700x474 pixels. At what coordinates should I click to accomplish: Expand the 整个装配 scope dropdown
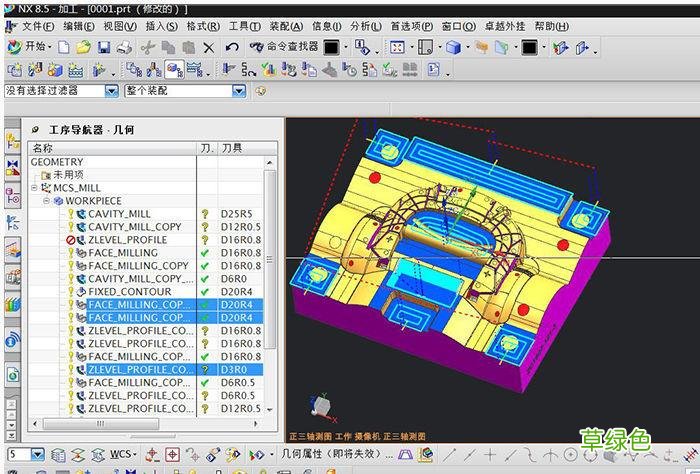click(x=238, y=91)
